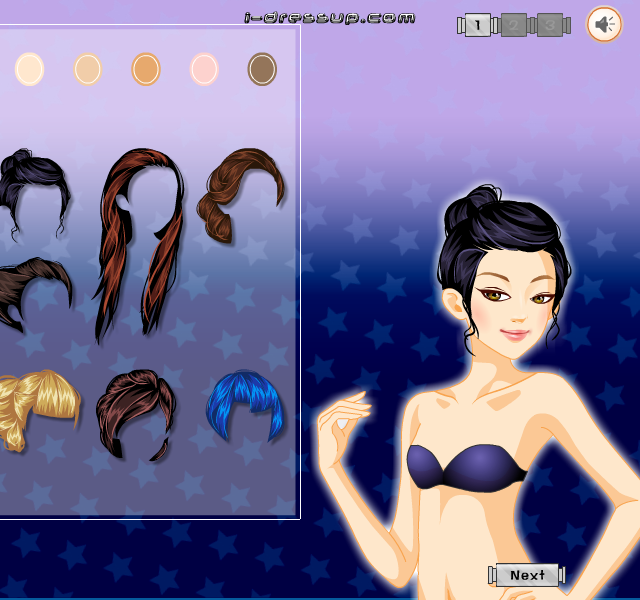Choose the pink skin tone swatch
This screenshot has height=600, width=640.
pyautogui.click(x=204, y=69)
